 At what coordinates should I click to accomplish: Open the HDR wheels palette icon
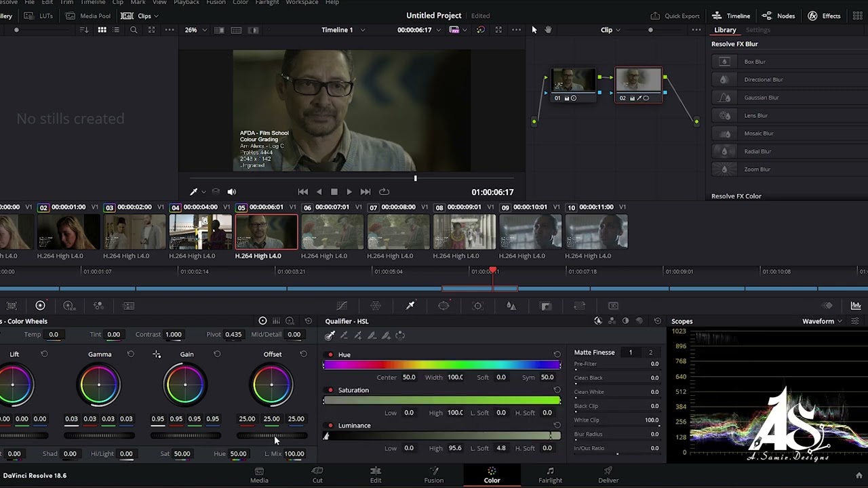(x=69, y=306)
